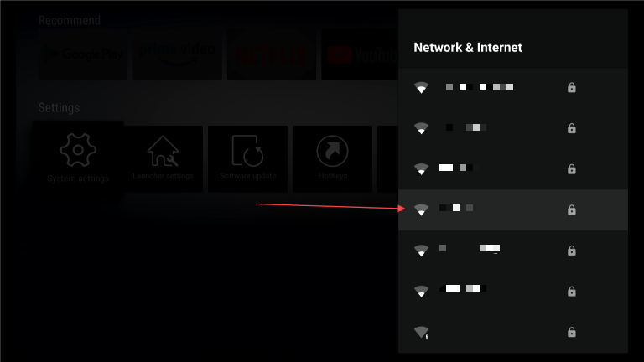The width and height of the screenshot is (644, 362).
Task: Select the fifth Wi-Fi network entry
Action: tap(513, 251)
